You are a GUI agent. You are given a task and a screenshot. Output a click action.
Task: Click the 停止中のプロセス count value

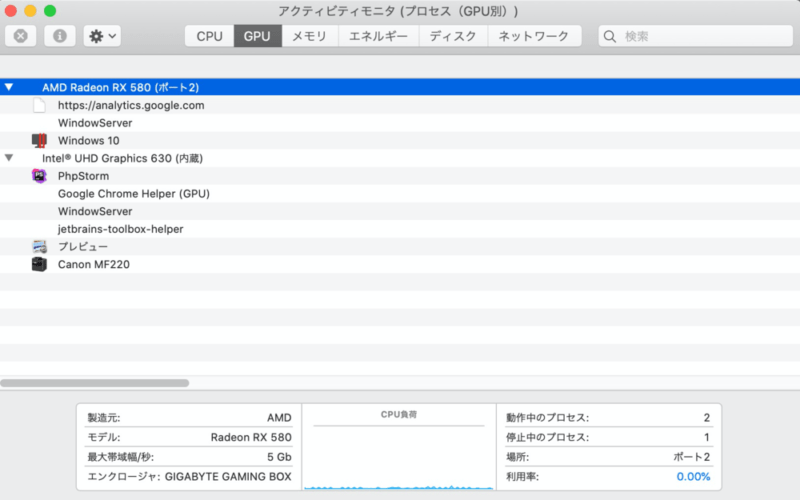point(707,437)
